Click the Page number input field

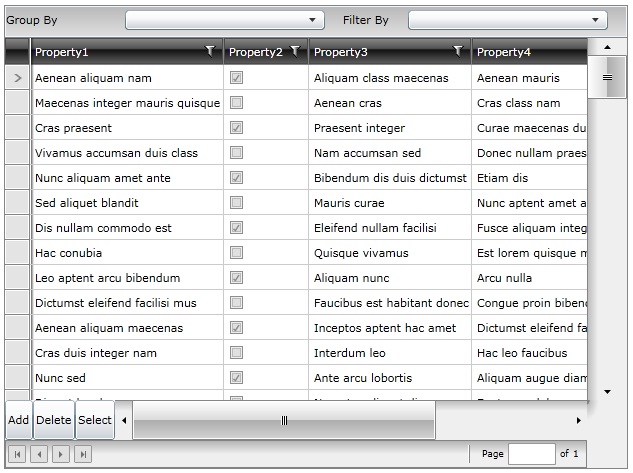pos(532,454)
